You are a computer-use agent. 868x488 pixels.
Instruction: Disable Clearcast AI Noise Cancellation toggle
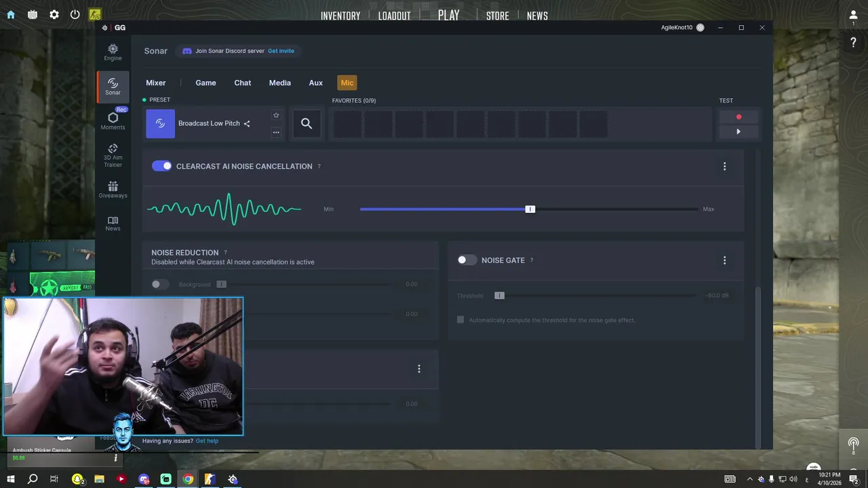(161, 166)
